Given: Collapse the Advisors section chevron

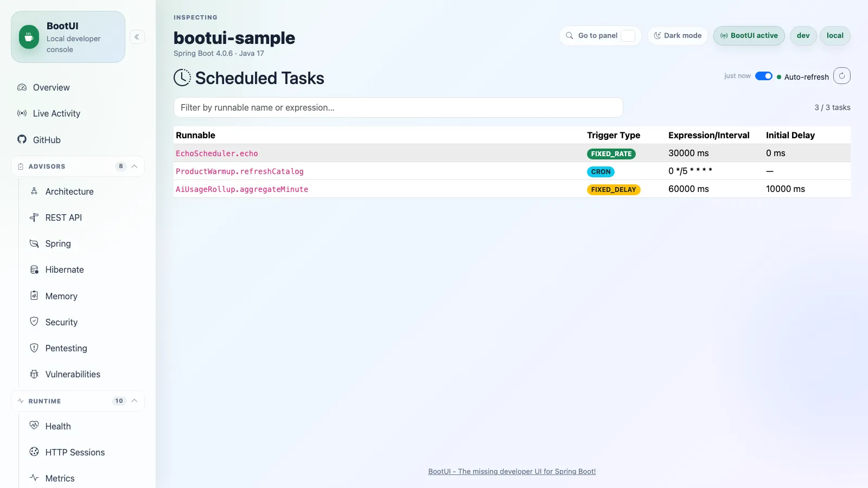Looking at the screenshot, I should pyautogui.click(x=135, y=166).
